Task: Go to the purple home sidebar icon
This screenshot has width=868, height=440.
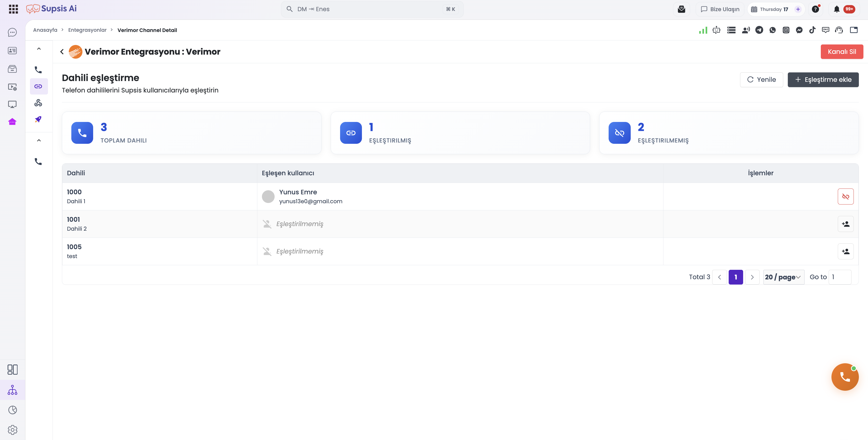Action: (12, 122)
